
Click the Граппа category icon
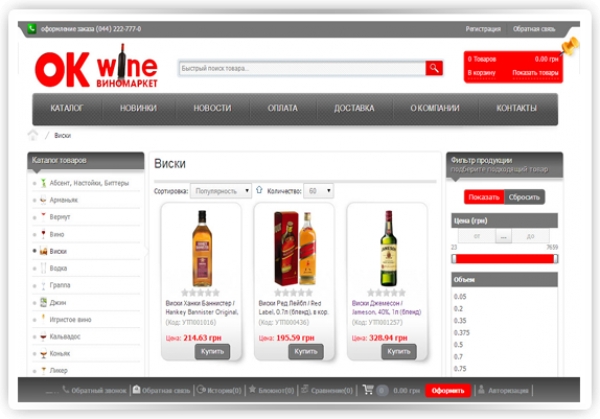(x=43, y=285)
